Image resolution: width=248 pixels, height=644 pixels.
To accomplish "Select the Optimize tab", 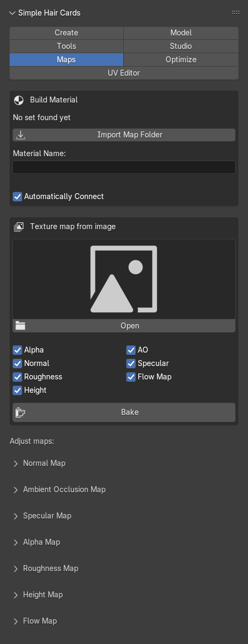I will (x=181, y=60).
